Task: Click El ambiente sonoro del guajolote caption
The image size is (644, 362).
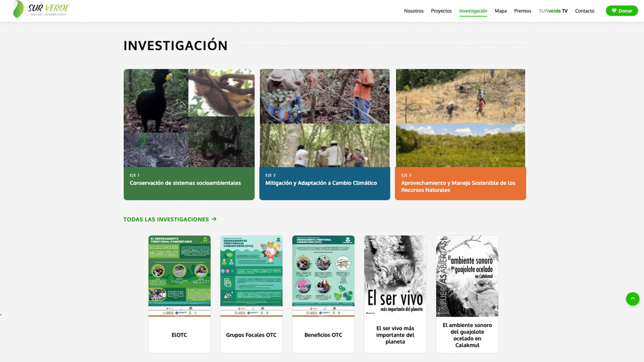Action: click(x=467, y=335)
